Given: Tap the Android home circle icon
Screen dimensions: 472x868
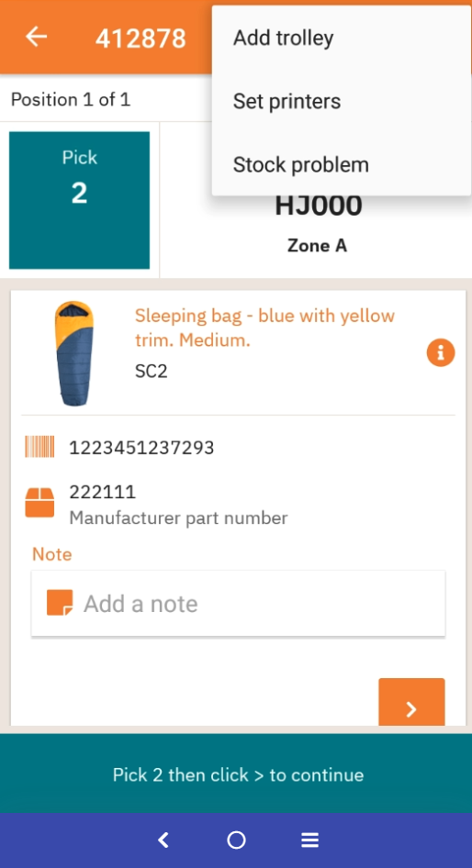Looking at the screenshot, I should [x=236, y=840].
